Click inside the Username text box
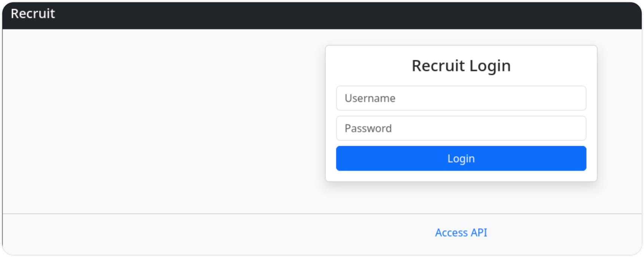Viewport: 644px width, 257px height. coord(461,98)
